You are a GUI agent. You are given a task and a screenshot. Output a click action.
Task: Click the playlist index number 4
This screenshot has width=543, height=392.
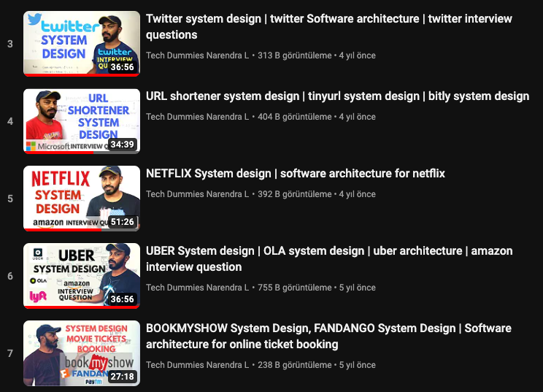coord(10,121)
